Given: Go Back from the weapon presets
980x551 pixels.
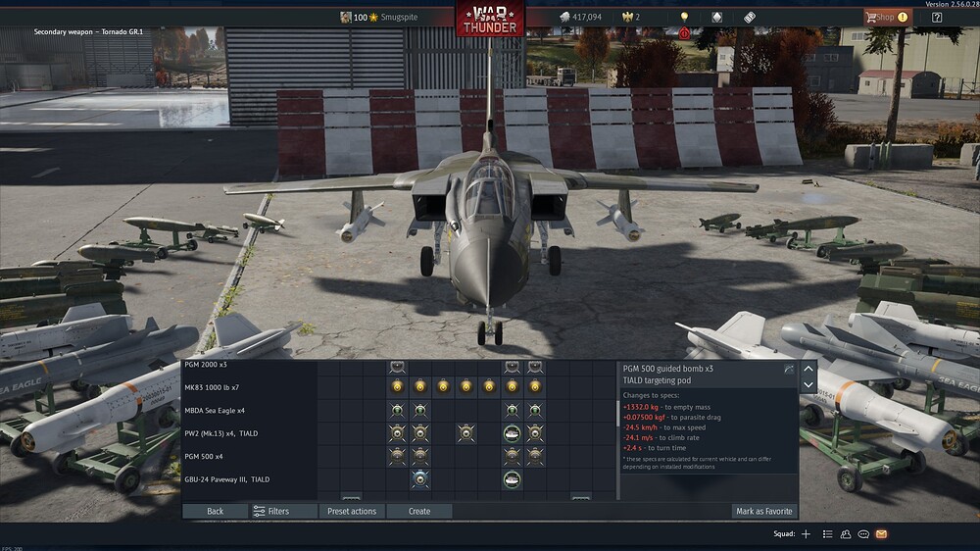Looking at the screenshot, I should [215, 511].
